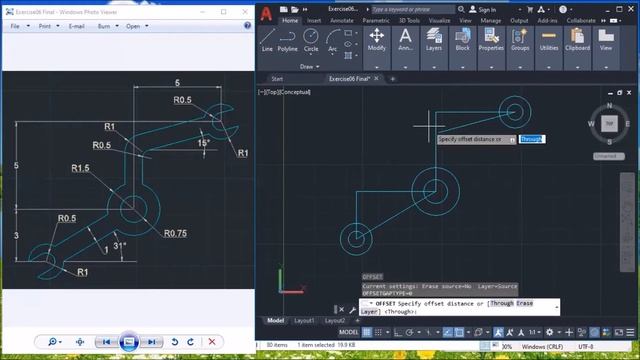The width and height of the screenshot is (640, 360).
Task: Toggle drawing grid display in status bar
Action: [x=367, y=332]
